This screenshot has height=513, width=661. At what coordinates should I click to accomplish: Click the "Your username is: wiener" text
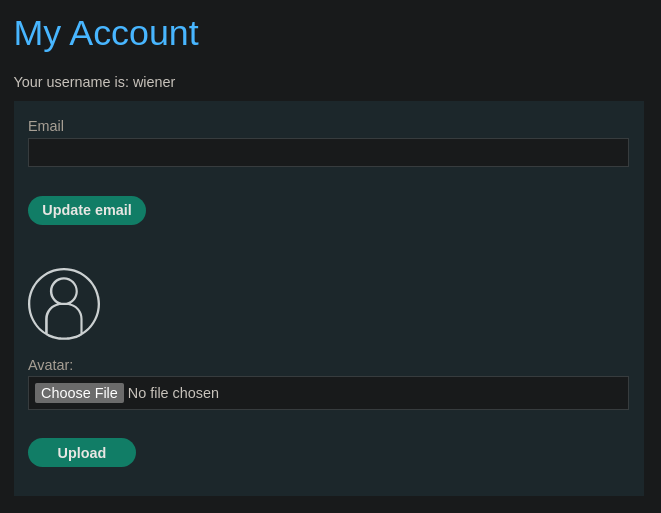94,82
